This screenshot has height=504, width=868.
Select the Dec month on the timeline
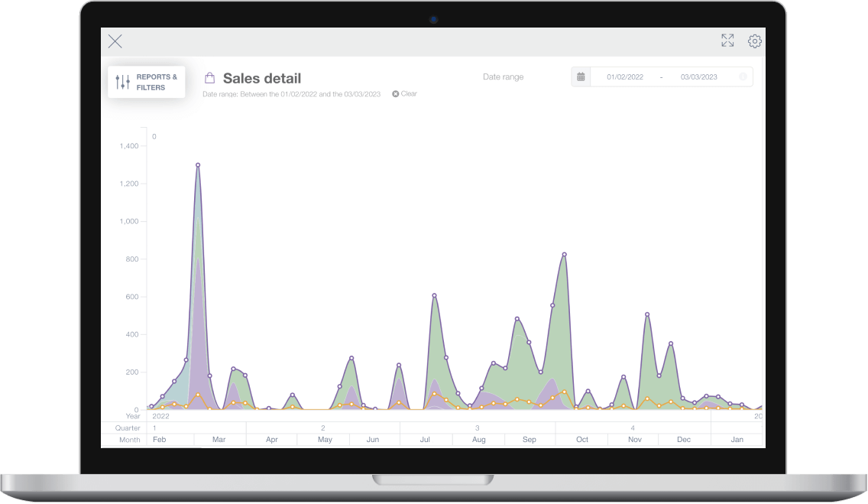684,440
